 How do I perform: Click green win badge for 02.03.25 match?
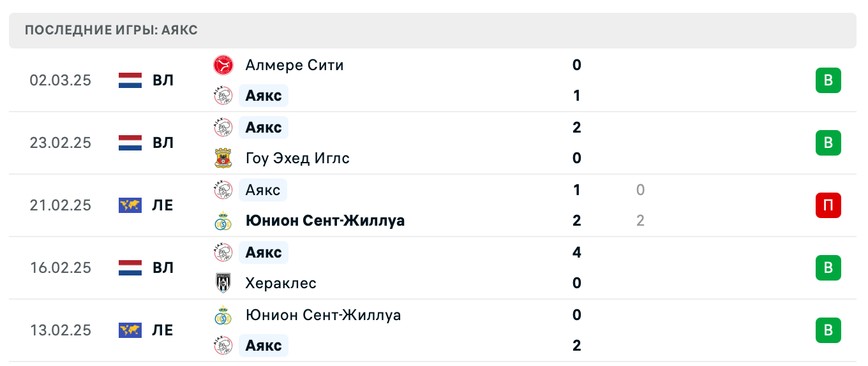pos(828,80)
